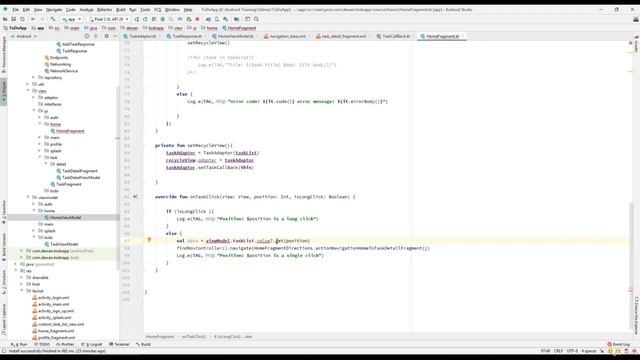Switch to navigation_base.xml editor tab

coord(287,36)
